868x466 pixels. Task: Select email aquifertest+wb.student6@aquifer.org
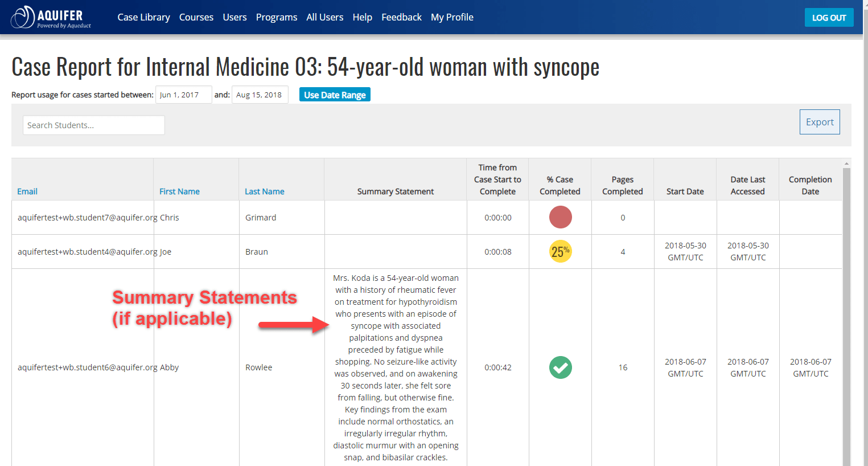pyautogui.click(x=88, y=367)
